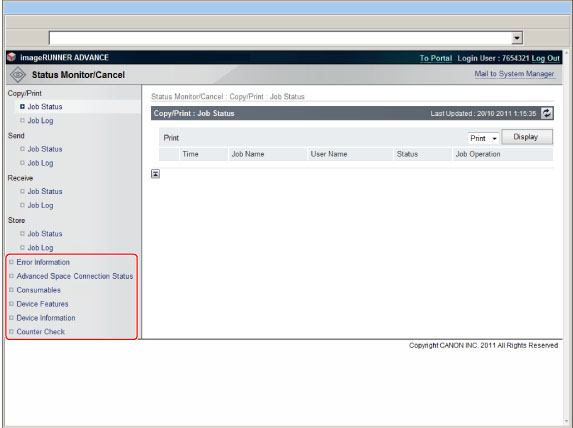This screenshot has width=573, height=428.
Task: Click the refresh icon beside Last Updated
Action: [547, 113]
